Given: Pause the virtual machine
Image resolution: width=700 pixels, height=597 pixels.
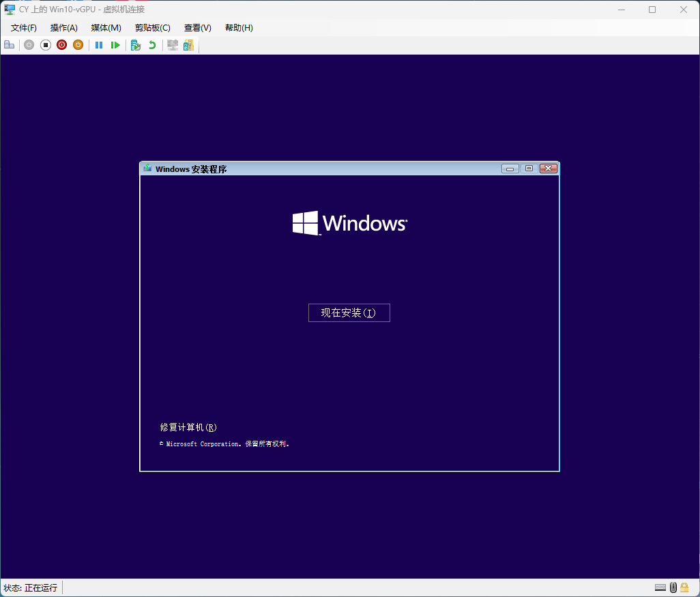Looking at the screenshot, I should tap(99, 45).
